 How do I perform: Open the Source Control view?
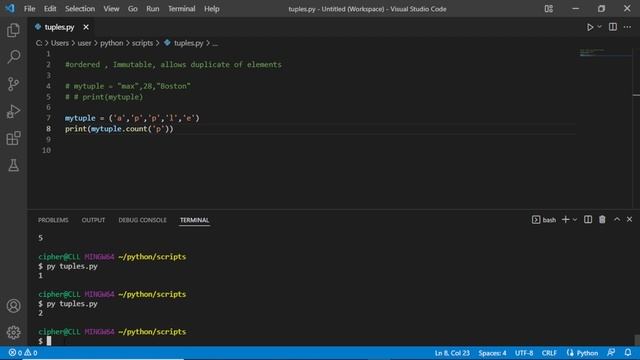point(13,84)
